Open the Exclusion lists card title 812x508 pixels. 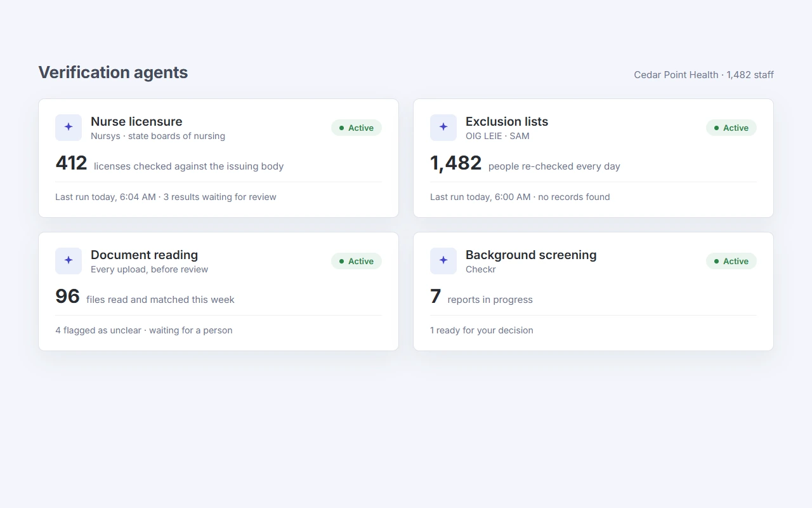[x=507, y=121]
